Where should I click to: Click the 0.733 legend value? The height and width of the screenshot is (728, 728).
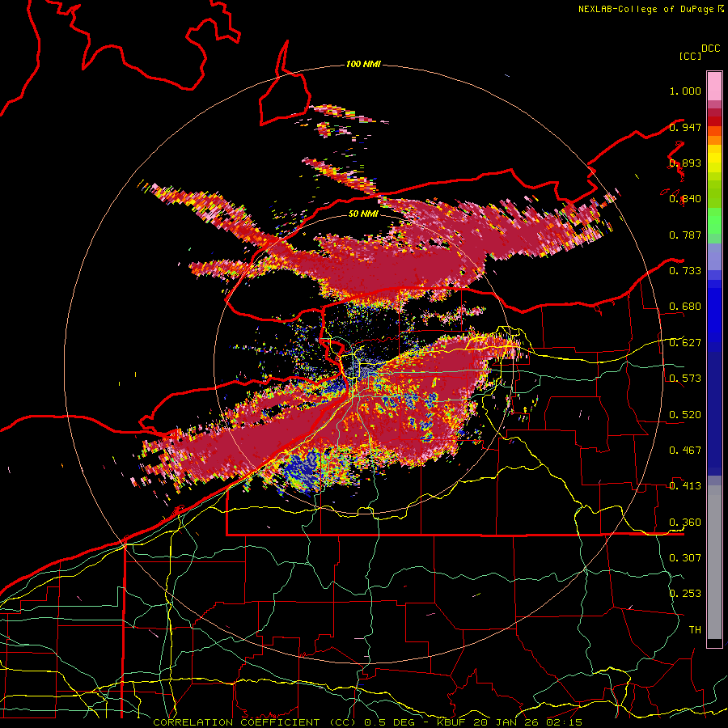click(x=685, y=271)
